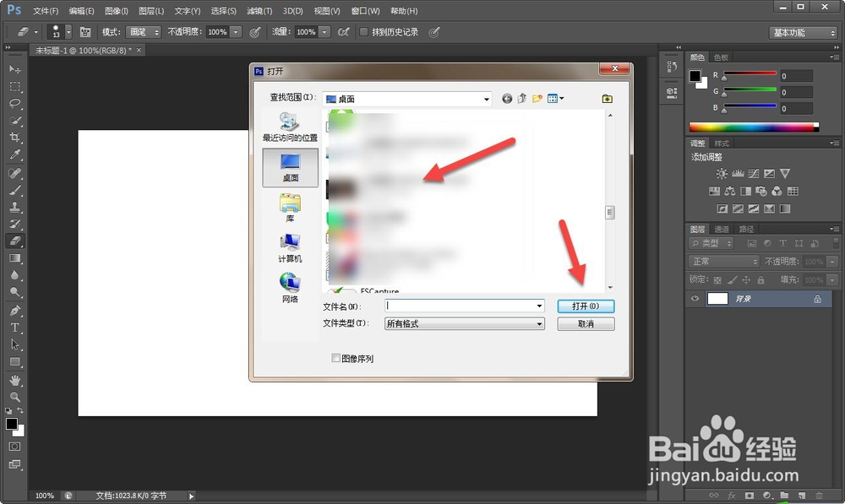Click the foreground color swatch in toolbox
Viewport: 845px width, 504px height.
click(x=11, y=424)
